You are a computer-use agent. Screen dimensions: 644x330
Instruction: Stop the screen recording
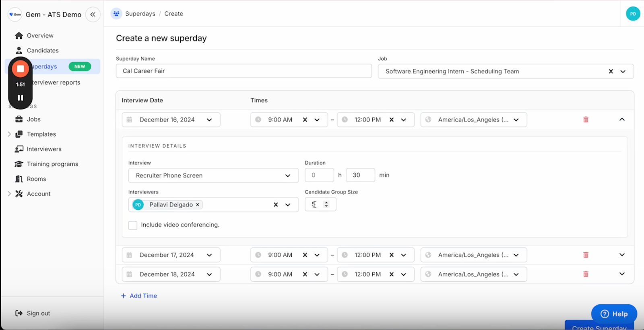20,69
